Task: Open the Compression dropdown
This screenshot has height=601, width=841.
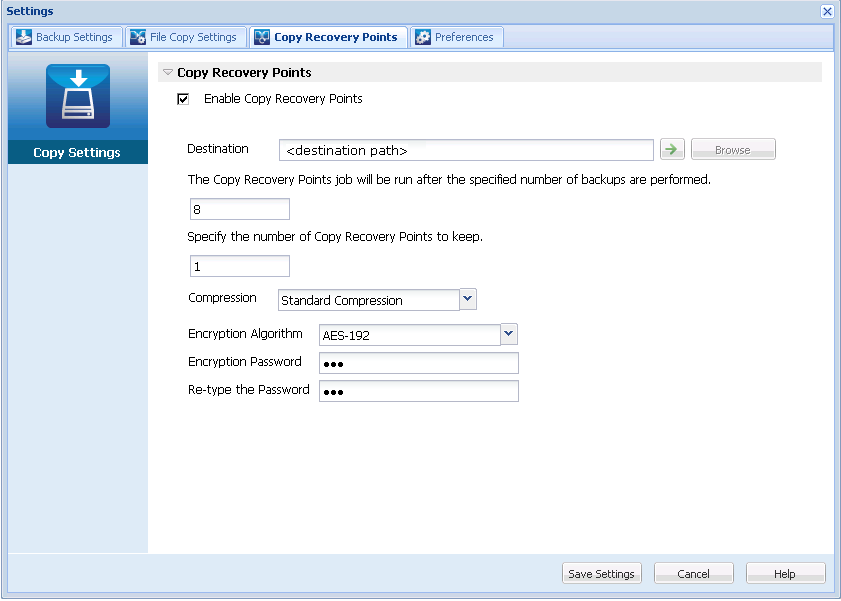Action: click(x=467, y=299)
